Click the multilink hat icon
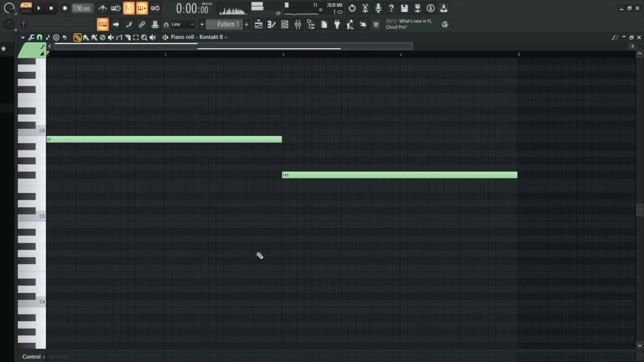The image size is (644, 362). coord(155,24)
